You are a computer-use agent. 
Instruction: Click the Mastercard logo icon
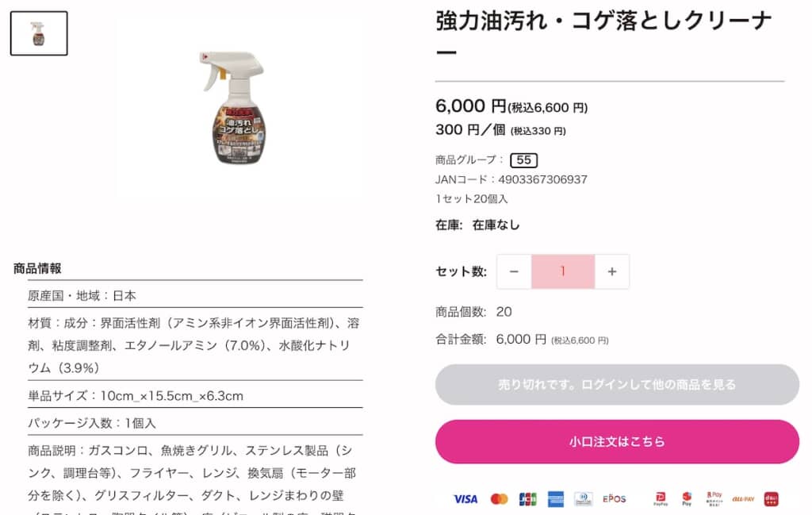click(x=499, y=499)
